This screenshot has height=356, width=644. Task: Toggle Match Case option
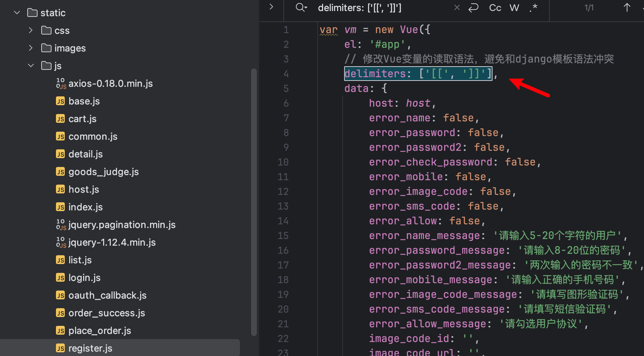pyautogui.click(x=495, y=8)
